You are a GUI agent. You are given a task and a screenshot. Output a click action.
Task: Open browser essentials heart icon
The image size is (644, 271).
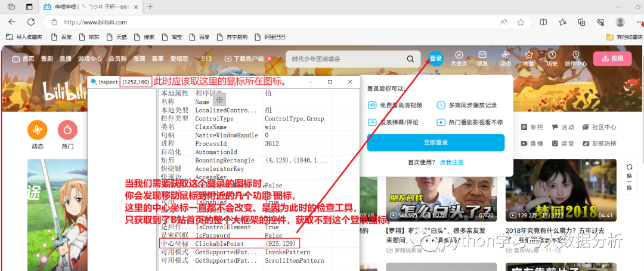coord(600,22)
